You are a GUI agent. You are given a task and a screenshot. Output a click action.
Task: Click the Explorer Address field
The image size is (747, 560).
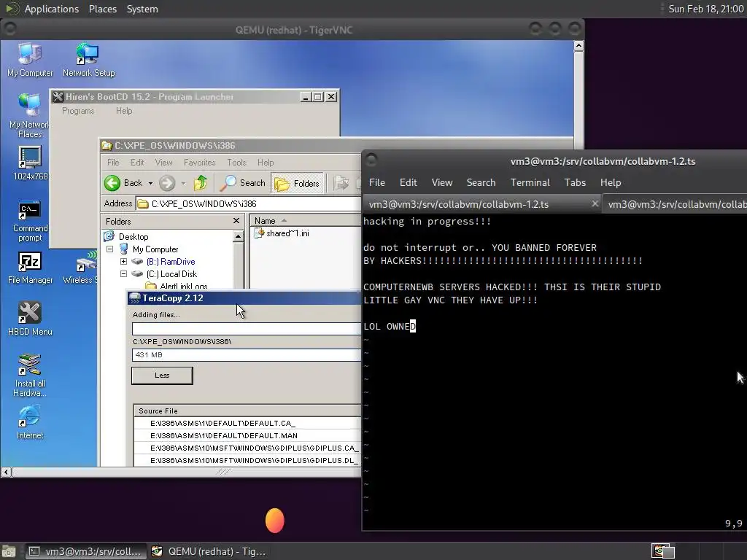click(248, 204)
